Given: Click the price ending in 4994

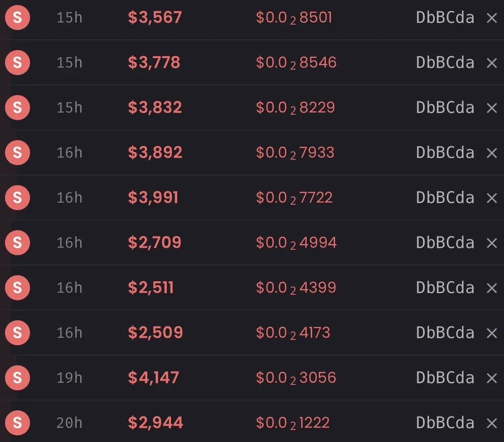Looking at the screenshot, I should click(x=296, y=243).
